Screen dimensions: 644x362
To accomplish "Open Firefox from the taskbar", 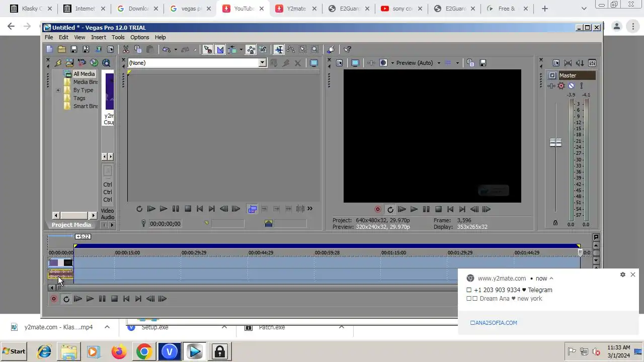I will pos(119,351).
